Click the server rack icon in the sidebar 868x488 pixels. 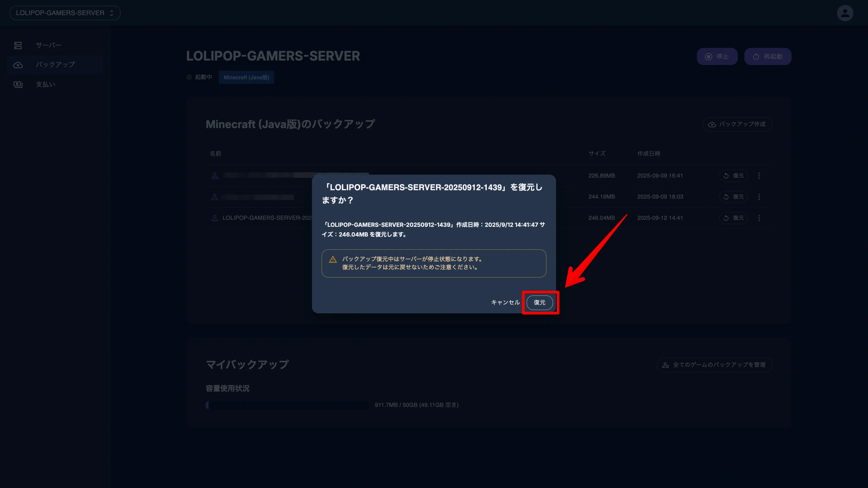coord(18,45)
